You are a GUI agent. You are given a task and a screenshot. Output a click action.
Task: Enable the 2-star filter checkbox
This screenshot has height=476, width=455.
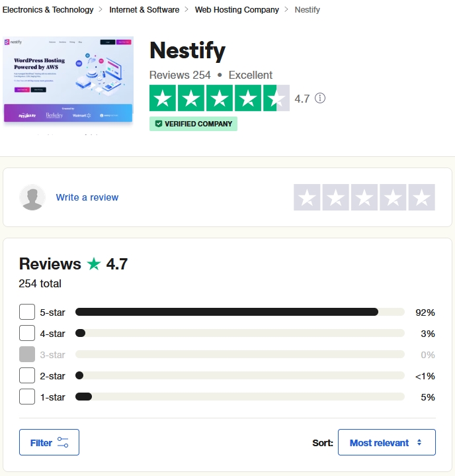coord(27,375)
